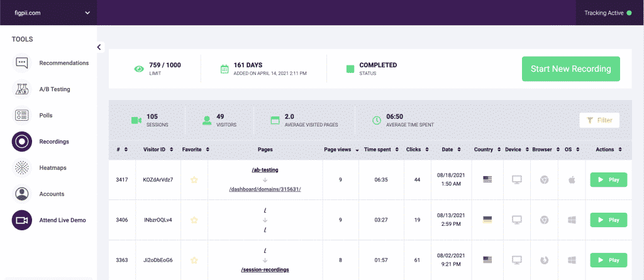Favorite session 3417 with the star
This screenshot has height=280, width=644.
[194, 179]
